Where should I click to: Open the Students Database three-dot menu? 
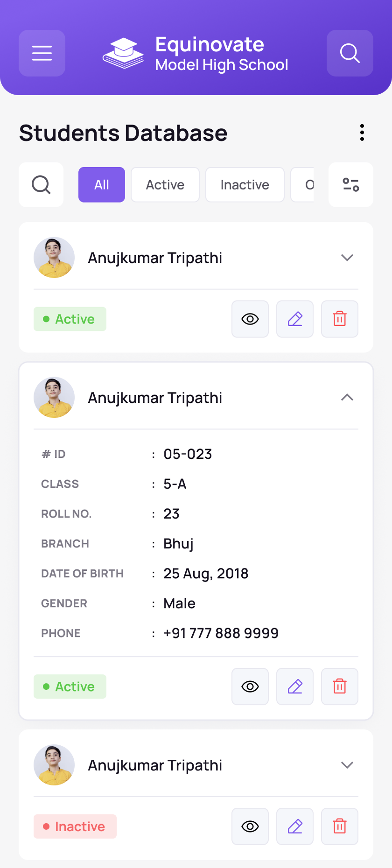coord(362,133)
